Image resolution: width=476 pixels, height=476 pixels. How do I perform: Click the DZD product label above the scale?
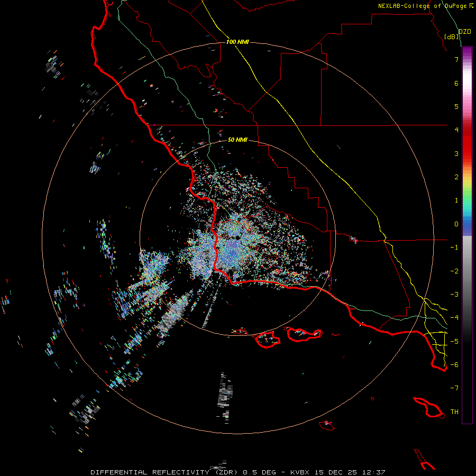(465, 32)
